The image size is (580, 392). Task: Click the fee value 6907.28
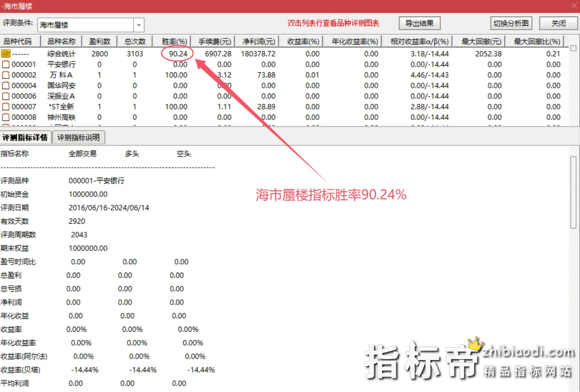click(219, 54)
